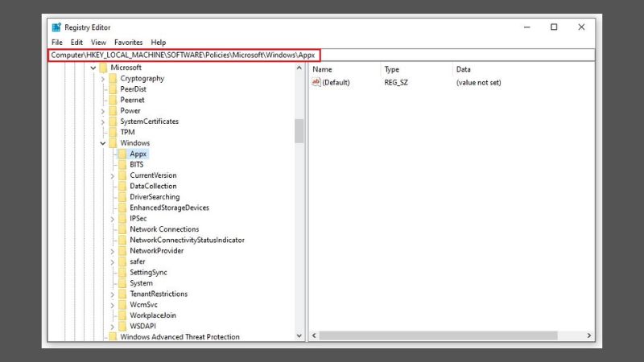Screen dimensions: 644x362
Task: Expand the CurrentVersion key
Action: [112, 175]
